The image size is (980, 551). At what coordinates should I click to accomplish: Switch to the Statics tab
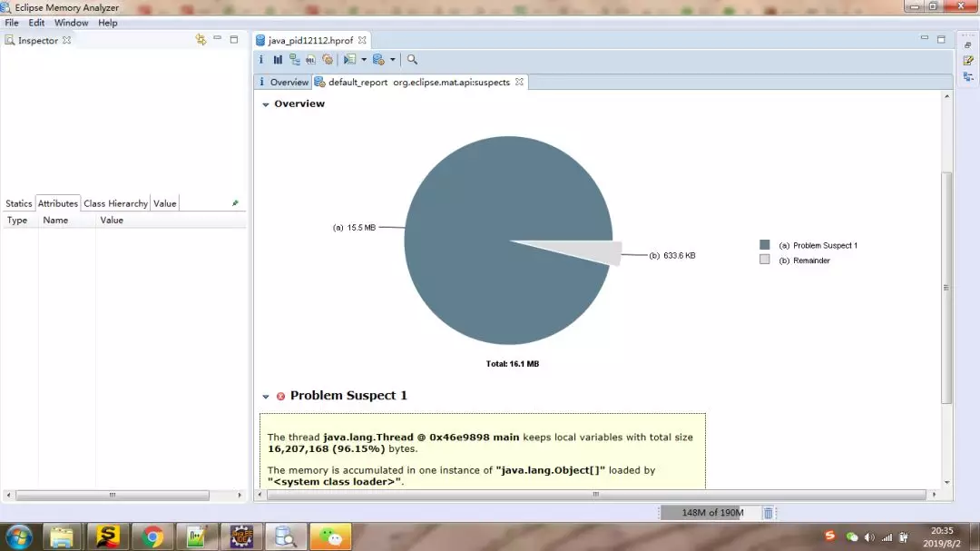[x=19, y=203]
